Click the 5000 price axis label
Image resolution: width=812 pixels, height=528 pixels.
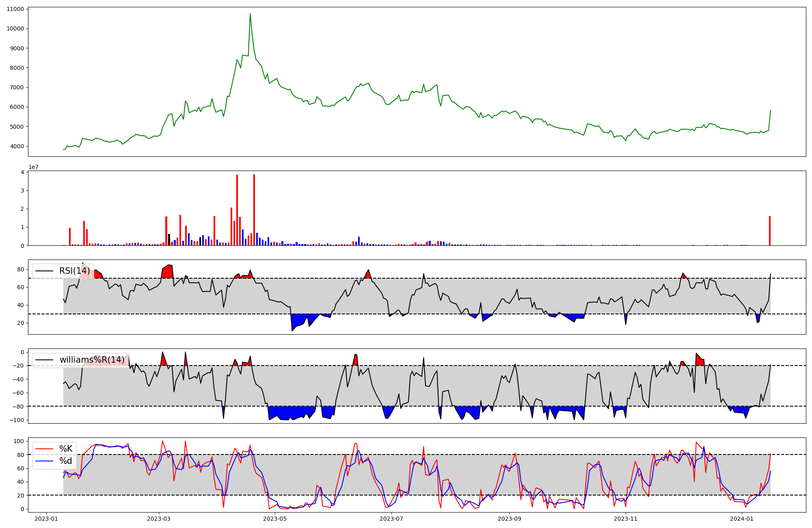point(17,127)
